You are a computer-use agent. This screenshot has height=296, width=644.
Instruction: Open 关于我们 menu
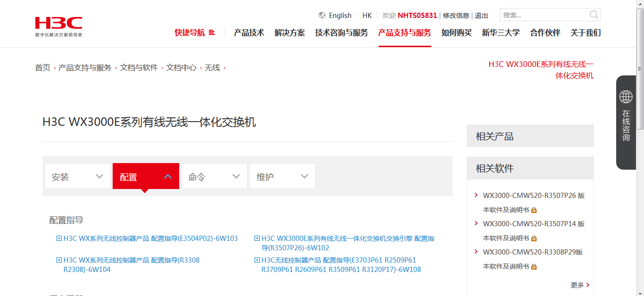click(x=586, y=33)
